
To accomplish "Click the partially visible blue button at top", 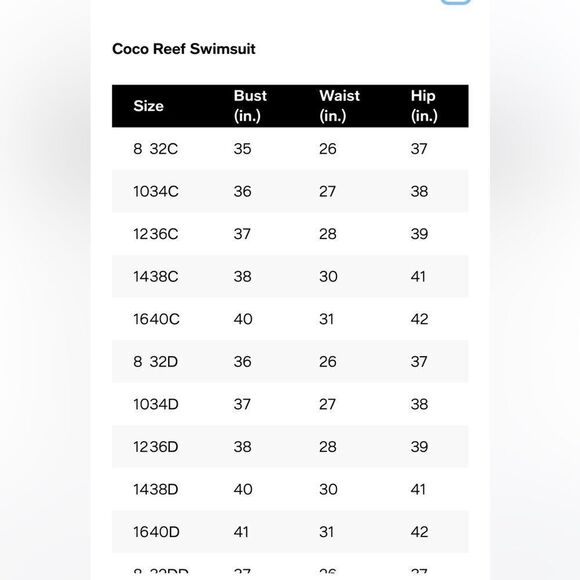I will point(455,2).
